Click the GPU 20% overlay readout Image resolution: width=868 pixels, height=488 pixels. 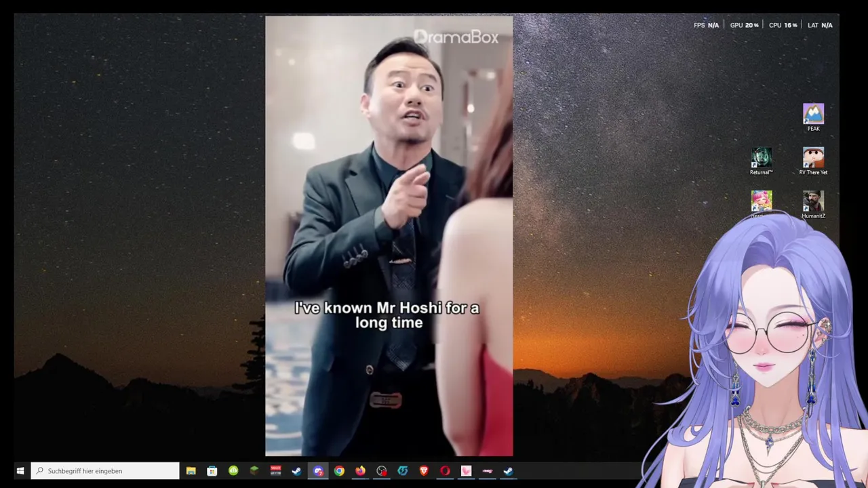pyautogui.click(x=744, y=25)
